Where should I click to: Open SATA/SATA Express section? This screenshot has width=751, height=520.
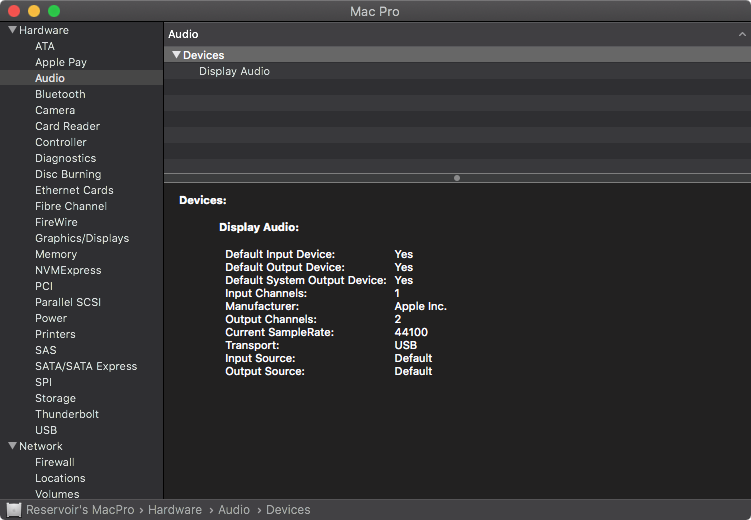click(x=86, y=366)
